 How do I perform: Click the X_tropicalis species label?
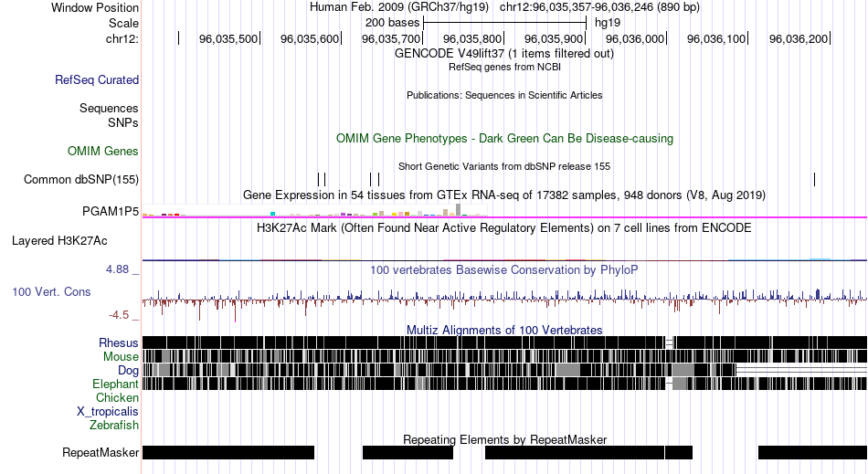tap(108, 412)
